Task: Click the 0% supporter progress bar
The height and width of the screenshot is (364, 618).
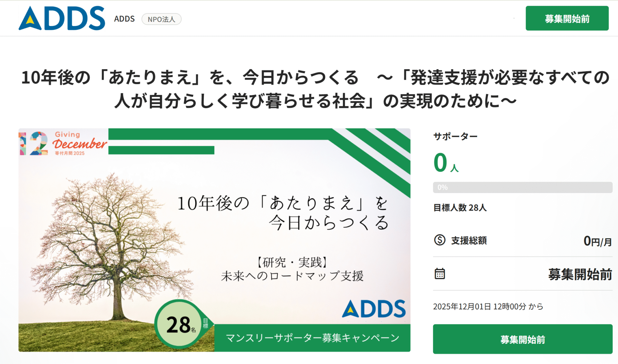Action: 522,188
